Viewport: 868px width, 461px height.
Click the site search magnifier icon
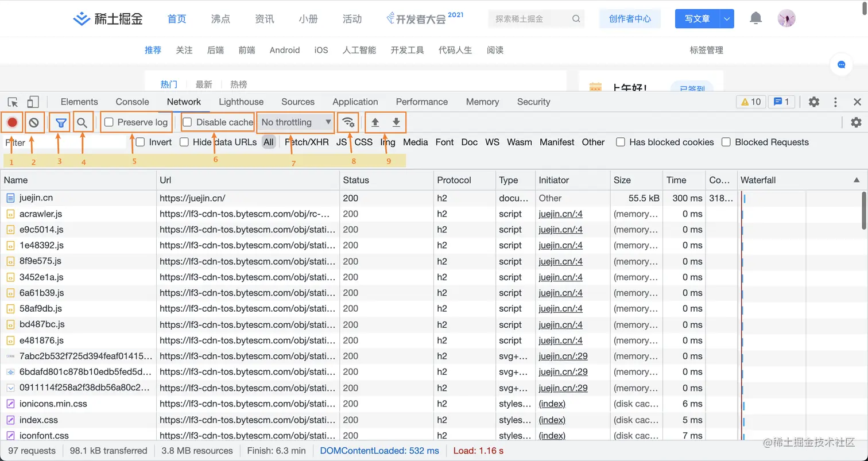pyautogui.click(x=576, y=19)
